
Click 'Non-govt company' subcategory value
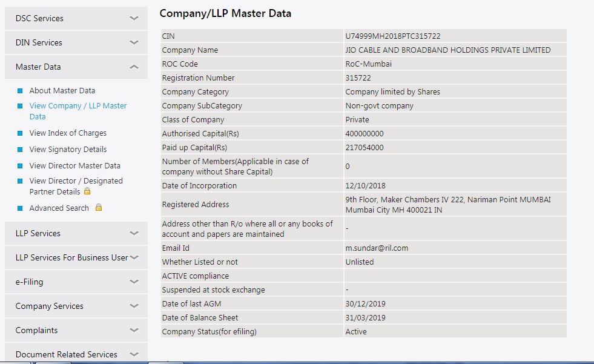pyautogui.click(x=379, y=105)
